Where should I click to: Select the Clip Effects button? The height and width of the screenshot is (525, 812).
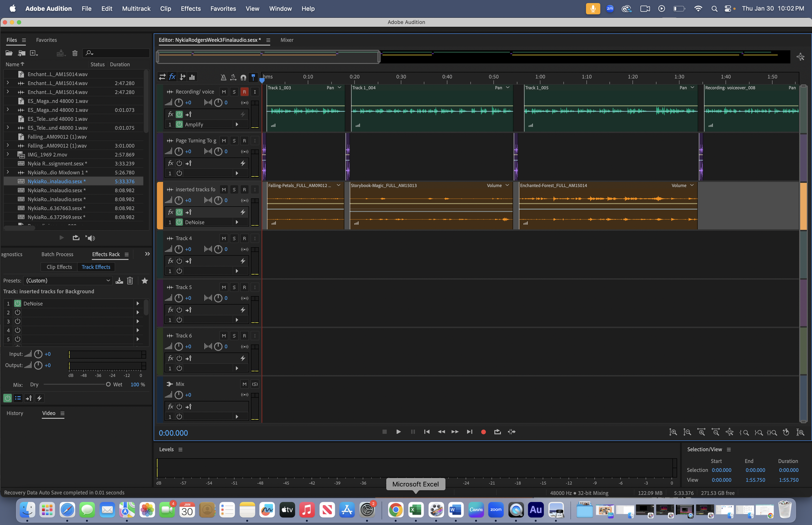pos(59,267)
